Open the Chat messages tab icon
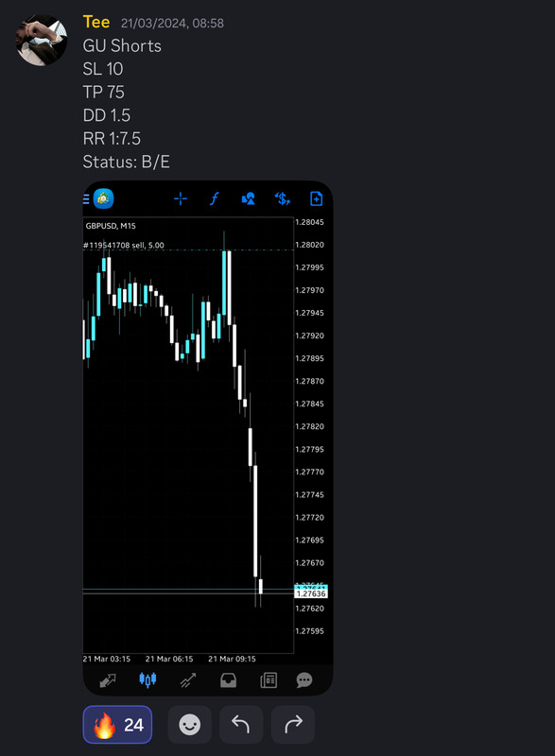Image resolution: width=555 pixels, height=756 pixels. tap(304, 680)
